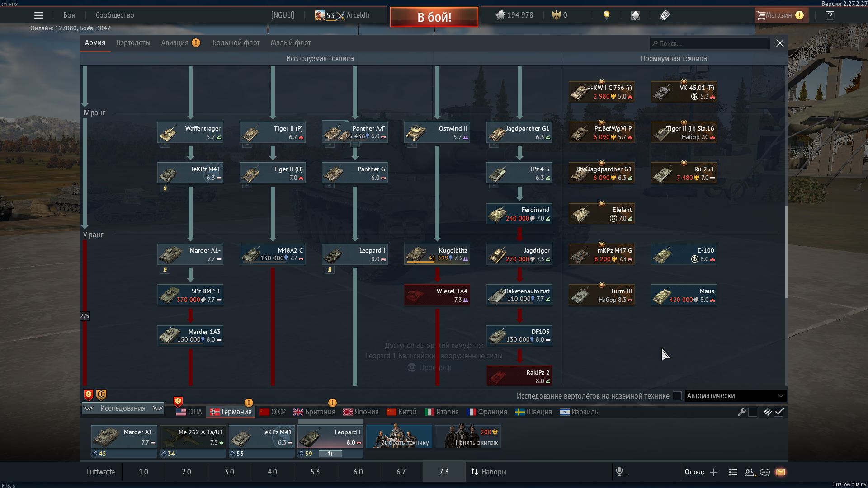Switch to the Малый флот tab

[x=291, y=42]
